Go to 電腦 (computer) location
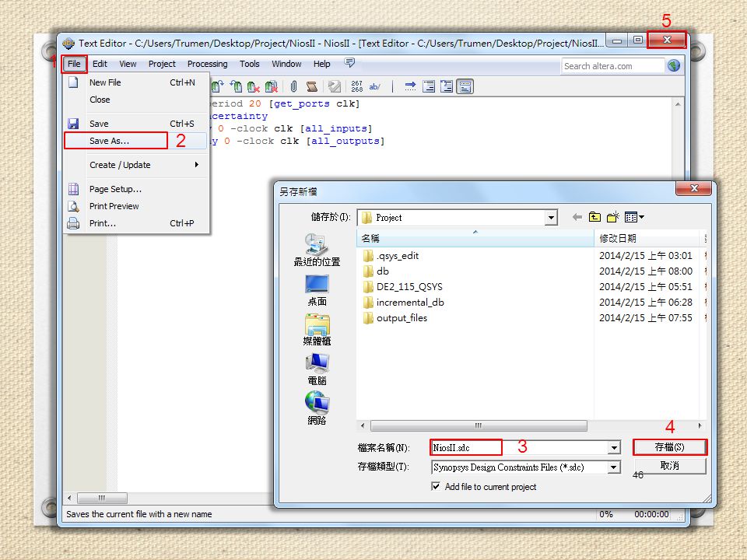The image size is (747, 560). 317,369
